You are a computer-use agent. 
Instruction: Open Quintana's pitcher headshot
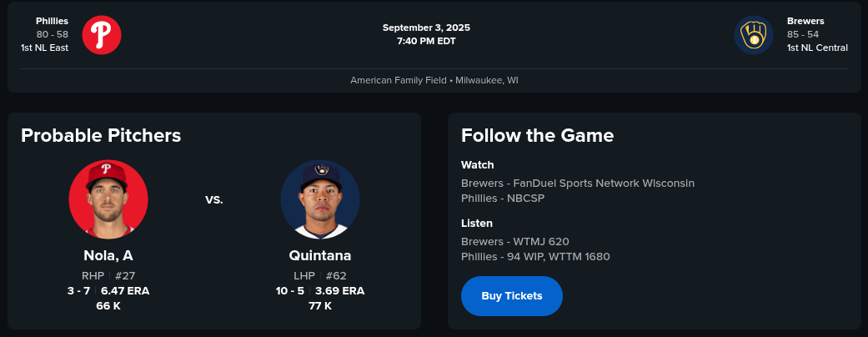(x=320, y=199)
